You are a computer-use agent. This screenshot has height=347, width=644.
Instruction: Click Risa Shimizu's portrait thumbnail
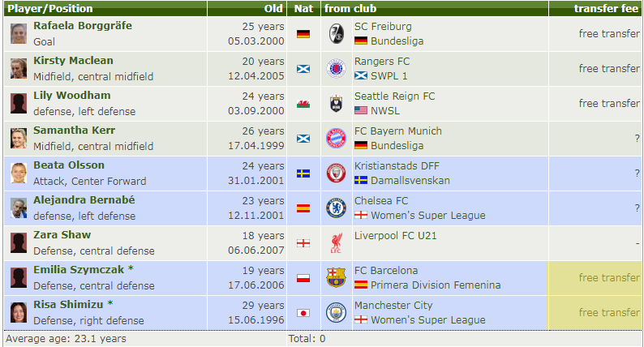pos(19,313)
